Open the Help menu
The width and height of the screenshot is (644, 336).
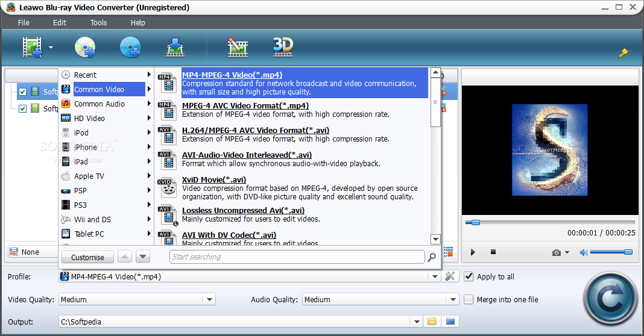(x=137, y=22)
